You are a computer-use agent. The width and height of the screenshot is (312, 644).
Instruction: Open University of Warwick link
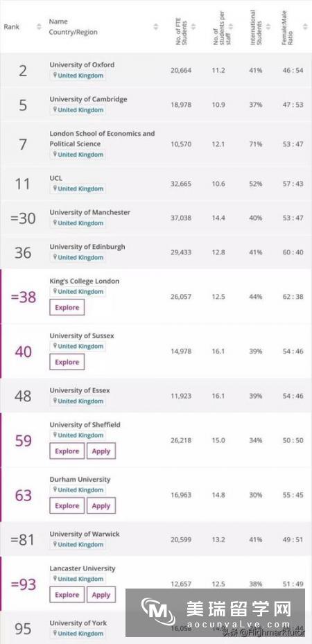[x=85, y=534]
